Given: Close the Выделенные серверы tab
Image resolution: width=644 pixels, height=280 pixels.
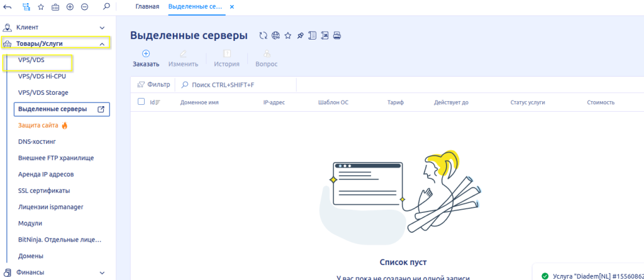Looking at the screenshot, I should (x=231, y=7).
